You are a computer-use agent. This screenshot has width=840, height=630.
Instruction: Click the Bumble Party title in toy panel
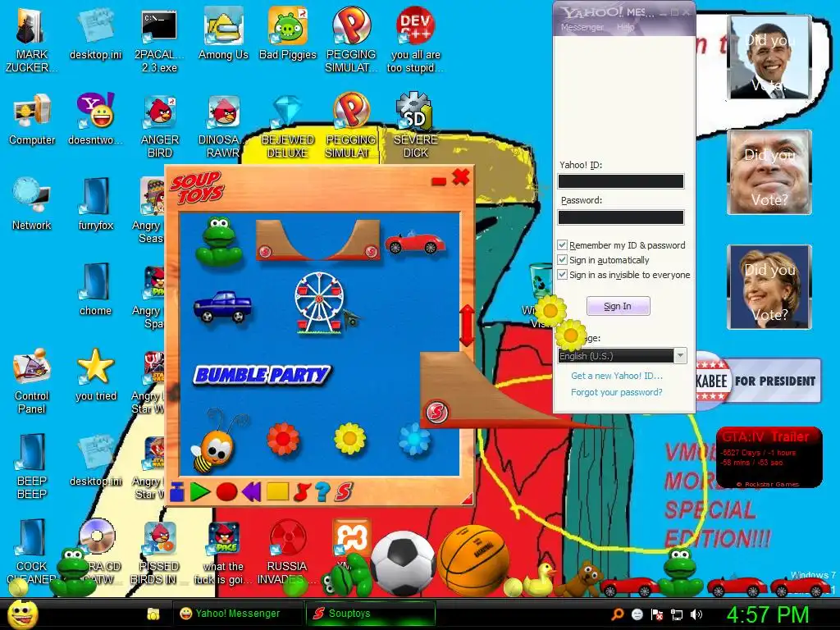(x=262, y=374)
